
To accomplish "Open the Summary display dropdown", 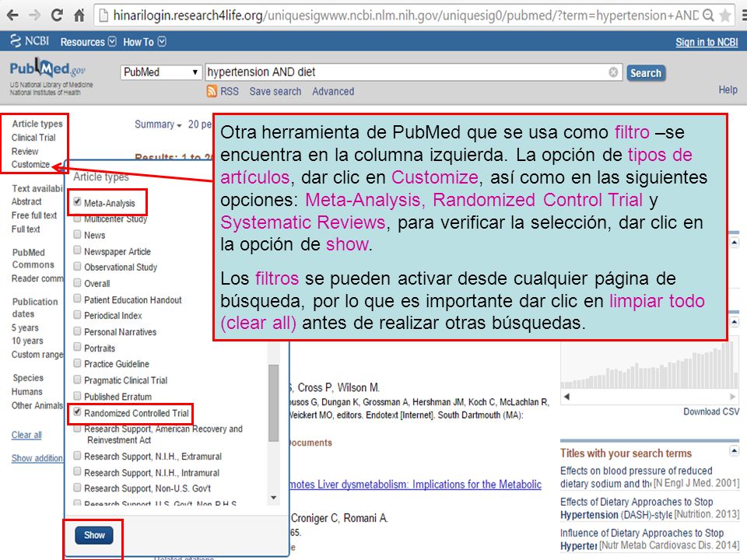I will 158,124.
